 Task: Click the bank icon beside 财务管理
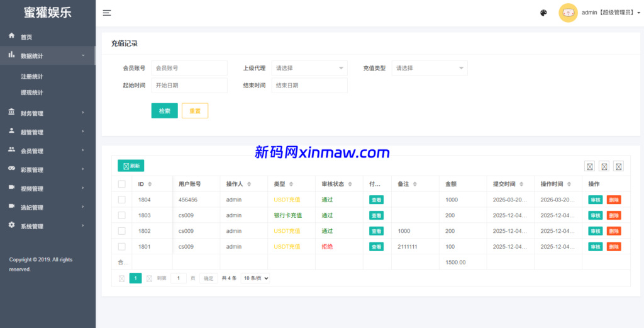pyautogui.click(x=11, y=112)
